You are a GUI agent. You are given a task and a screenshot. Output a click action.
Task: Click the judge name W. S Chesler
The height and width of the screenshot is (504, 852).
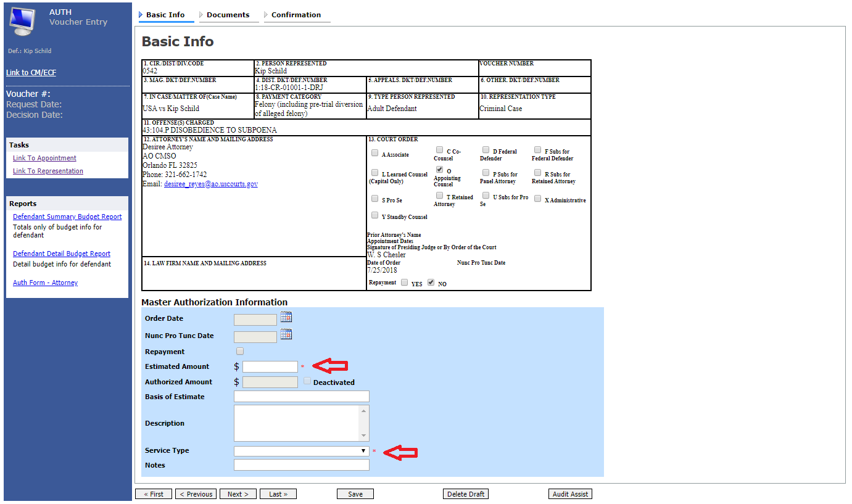(386, 255)
